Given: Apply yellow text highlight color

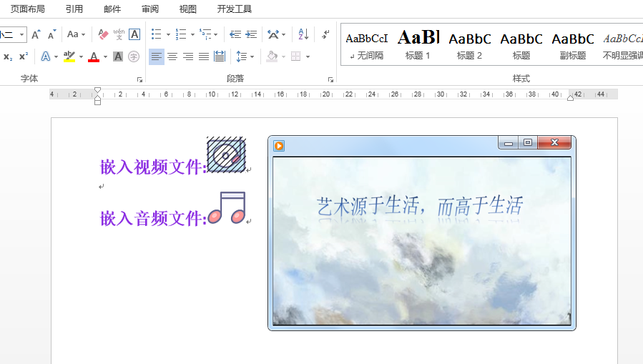Looking at the screenshot, I should (69, 56).
